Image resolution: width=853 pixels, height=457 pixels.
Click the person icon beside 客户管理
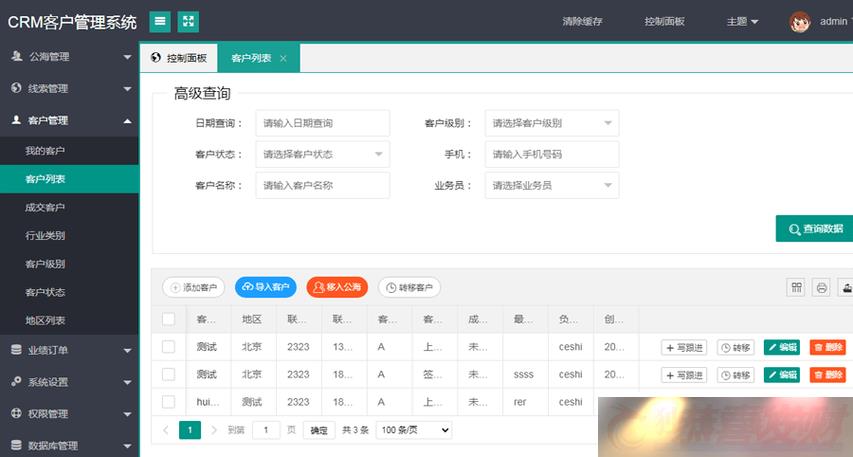pyautogui.click(x=17, y=120)
